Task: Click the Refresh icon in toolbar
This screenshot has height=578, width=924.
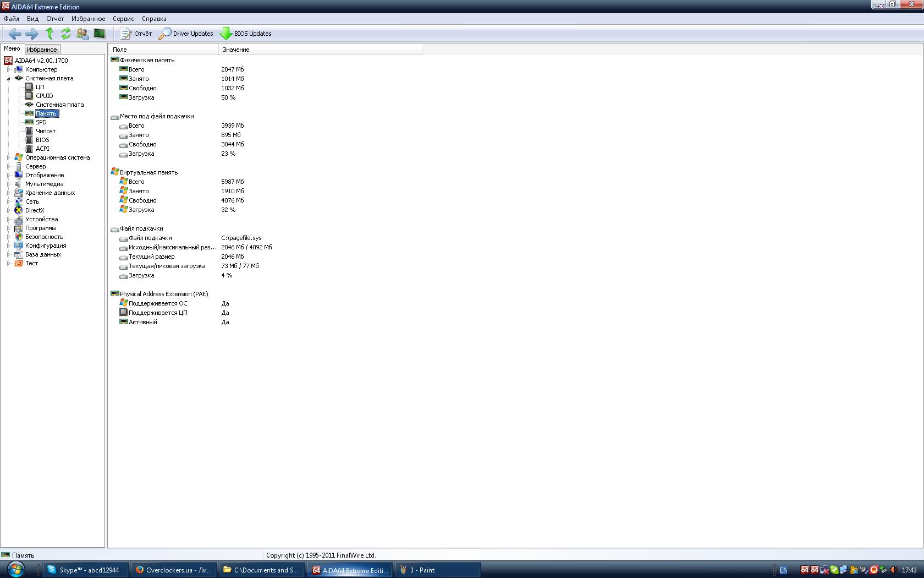Action: point(66,34)
